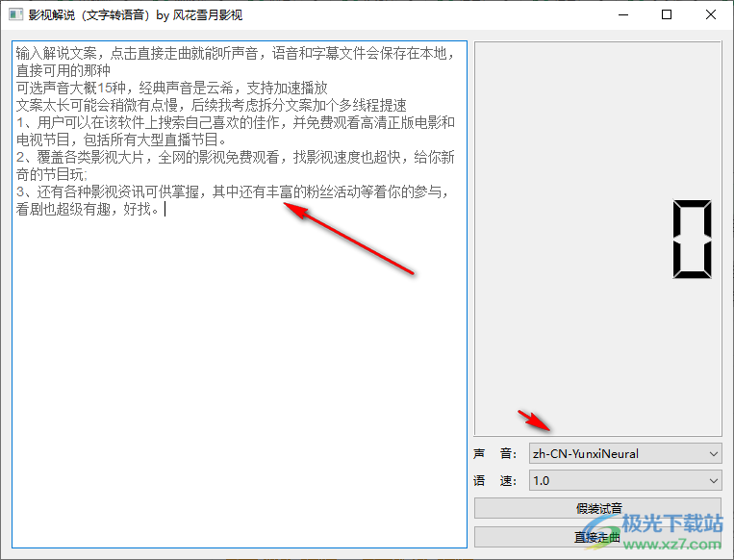The image size is (734, 560).
Task: Open the 声音 voice dropdown zh-CN-YunxiNeural
Action: (616, 453)
